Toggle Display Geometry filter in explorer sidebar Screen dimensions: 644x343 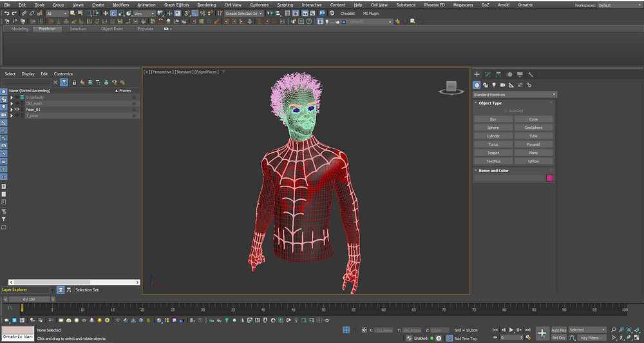pyautogui.click(x=4, y=92)
